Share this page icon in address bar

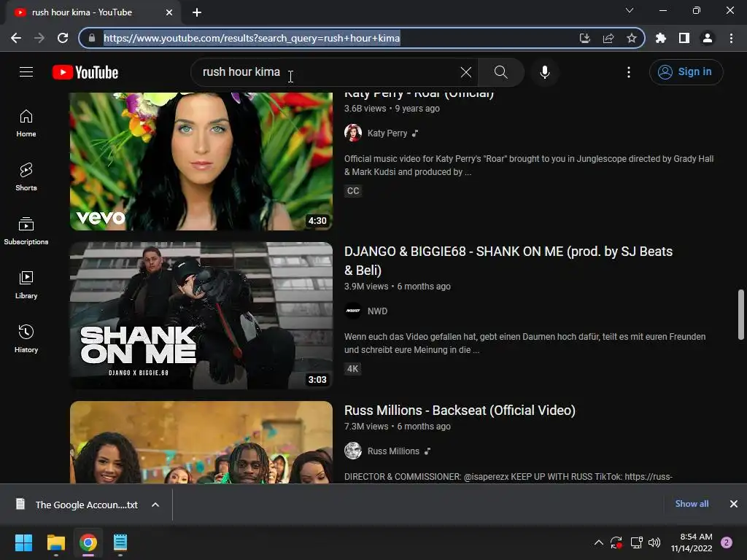tap(608, 38)
